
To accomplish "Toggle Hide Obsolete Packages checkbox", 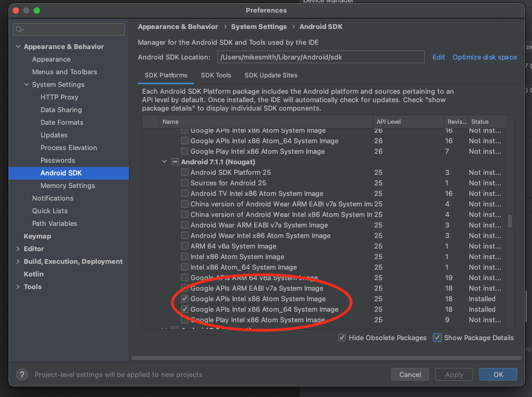I will coord(342,338).
